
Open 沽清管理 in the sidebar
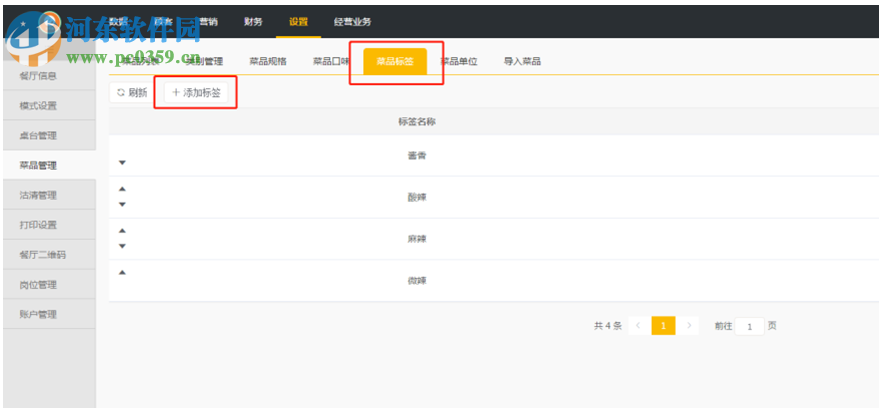point(49,195)
